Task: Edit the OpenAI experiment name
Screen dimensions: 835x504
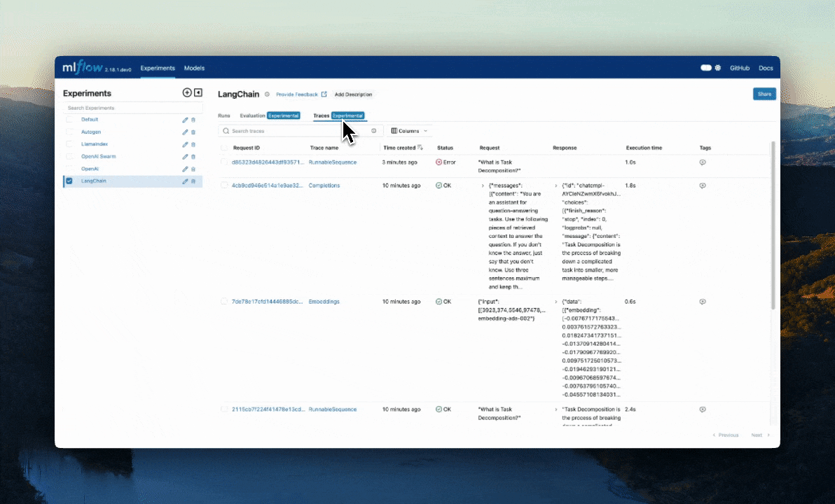Action: click(185, 169)
